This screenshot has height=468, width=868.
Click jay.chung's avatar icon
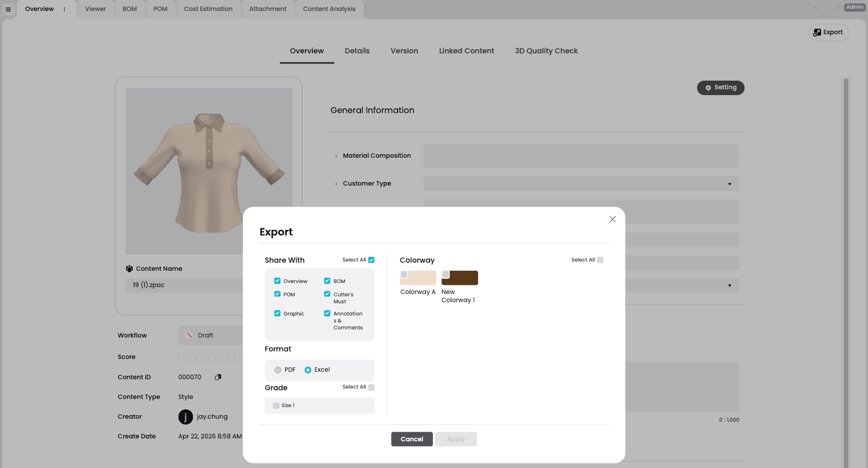coord(185,416)
